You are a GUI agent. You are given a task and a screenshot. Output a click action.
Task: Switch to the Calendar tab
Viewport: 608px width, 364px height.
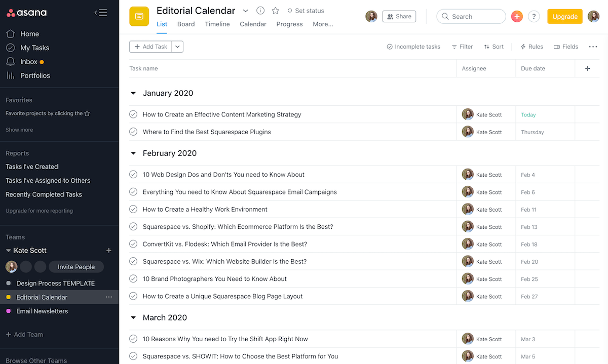point(253,24)
